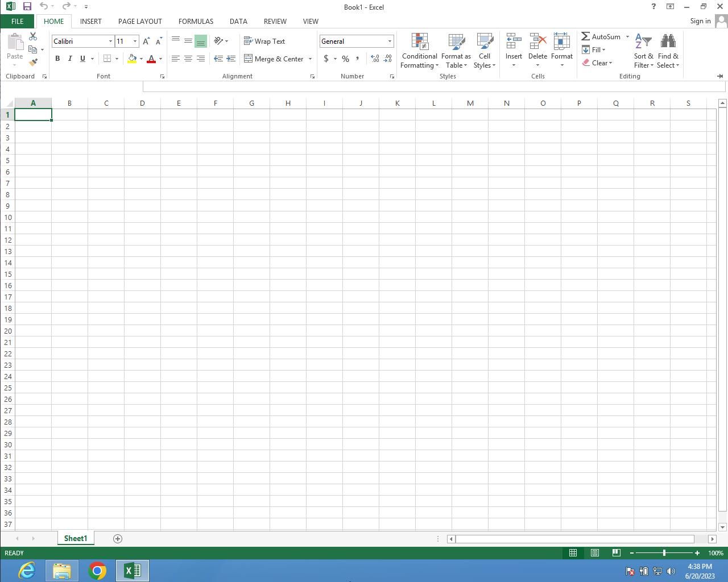Open the PAGE LAYOUT ribbon tab
The image size is (728, 582).
[140, 21]
